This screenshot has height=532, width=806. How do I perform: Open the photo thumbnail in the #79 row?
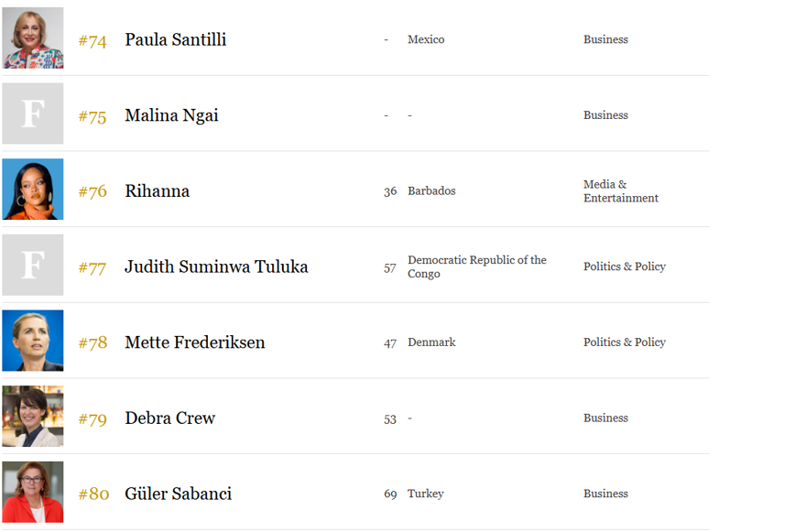(33, 417)
